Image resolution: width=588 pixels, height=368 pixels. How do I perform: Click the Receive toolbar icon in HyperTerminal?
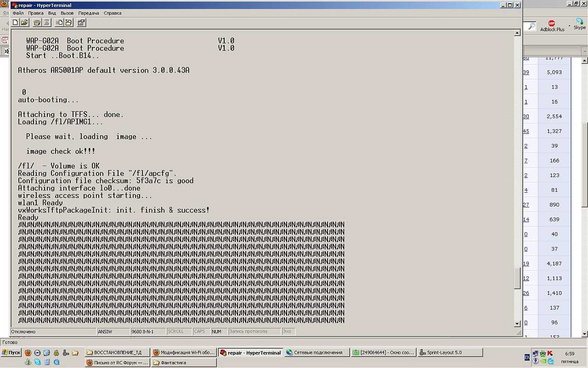pos(68,23)
